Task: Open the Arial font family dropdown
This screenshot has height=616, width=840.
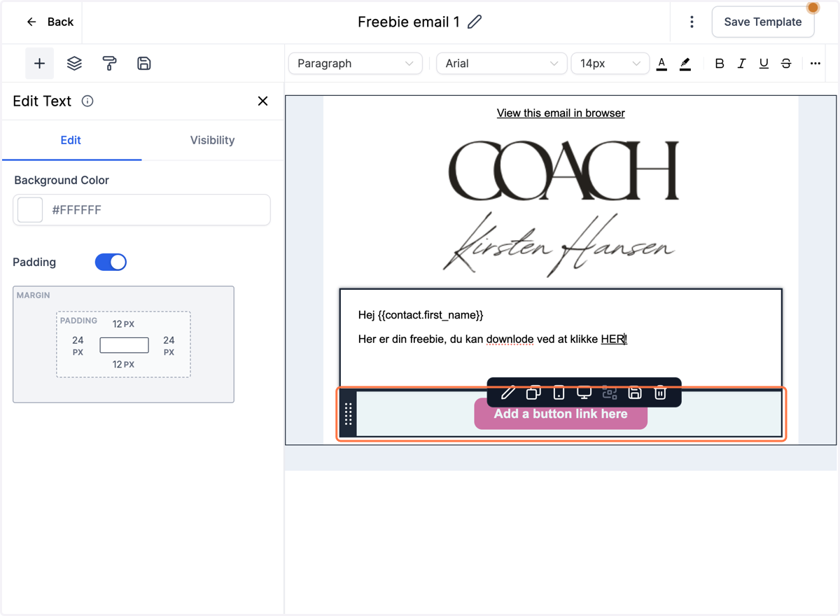Action: coord(501,64)
